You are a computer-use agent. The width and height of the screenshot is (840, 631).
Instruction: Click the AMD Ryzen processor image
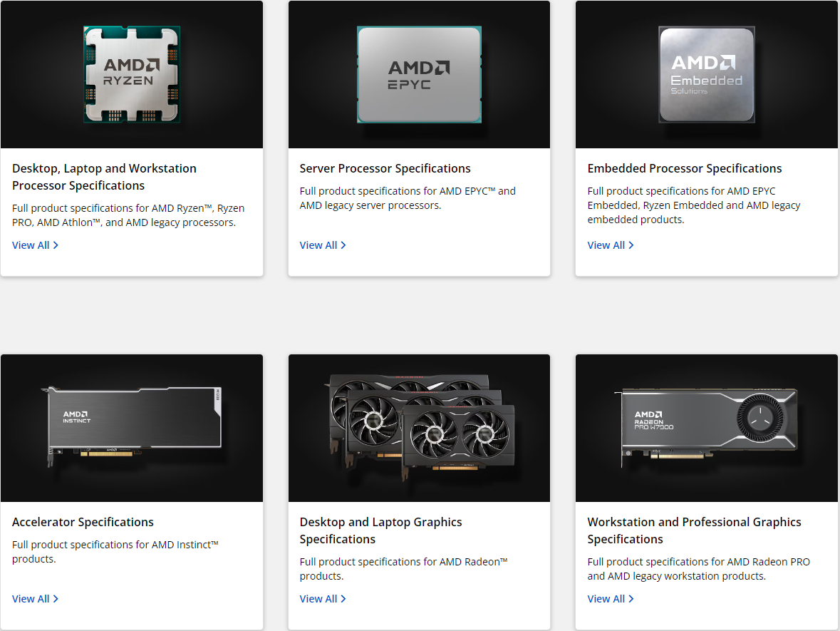click(132, 75)
